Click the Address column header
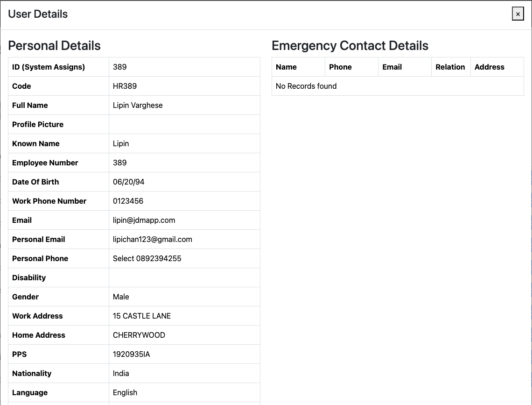This screenshot has width=532, height=405. click(489, 67)
